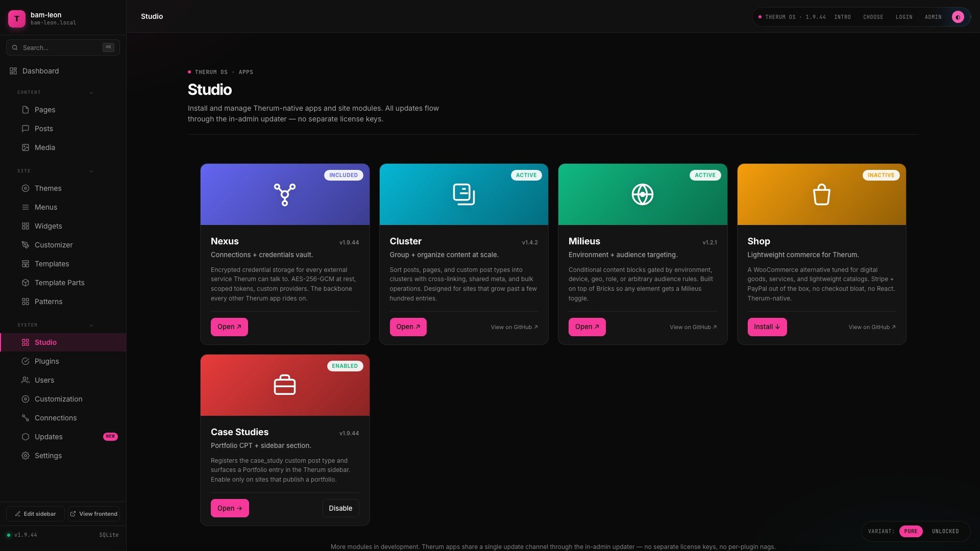
Task: Open the Cluster app
Action: point(408,327)
